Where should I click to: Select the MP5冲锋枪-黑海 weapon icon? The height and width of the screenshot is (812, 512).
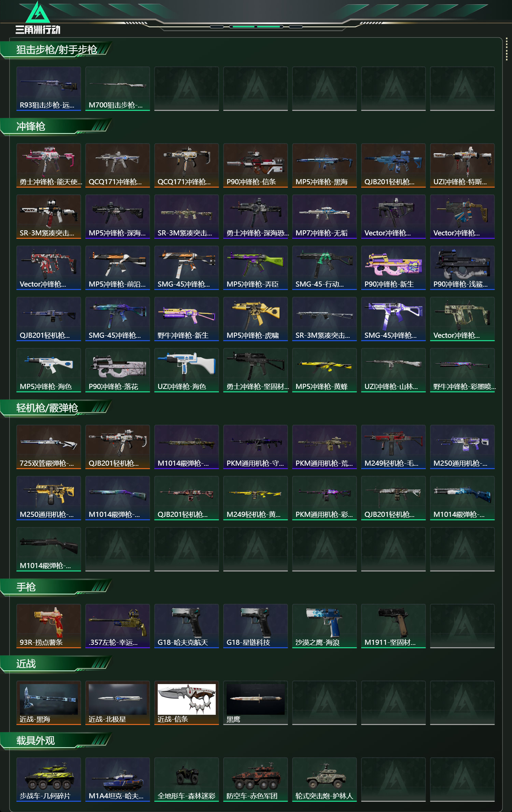325,165
